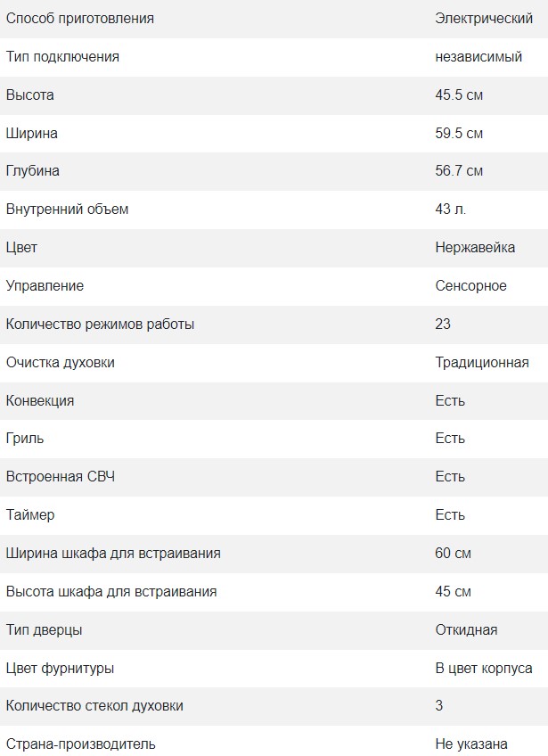
Task: Click the depth value "56.7 см"
Action: 459,171
